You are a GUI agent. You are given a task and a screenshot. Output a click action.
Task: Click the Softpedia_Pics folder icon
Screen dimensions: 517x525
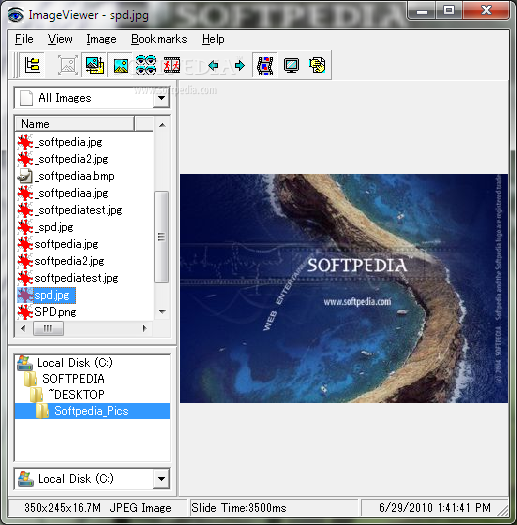pos(43,411)
